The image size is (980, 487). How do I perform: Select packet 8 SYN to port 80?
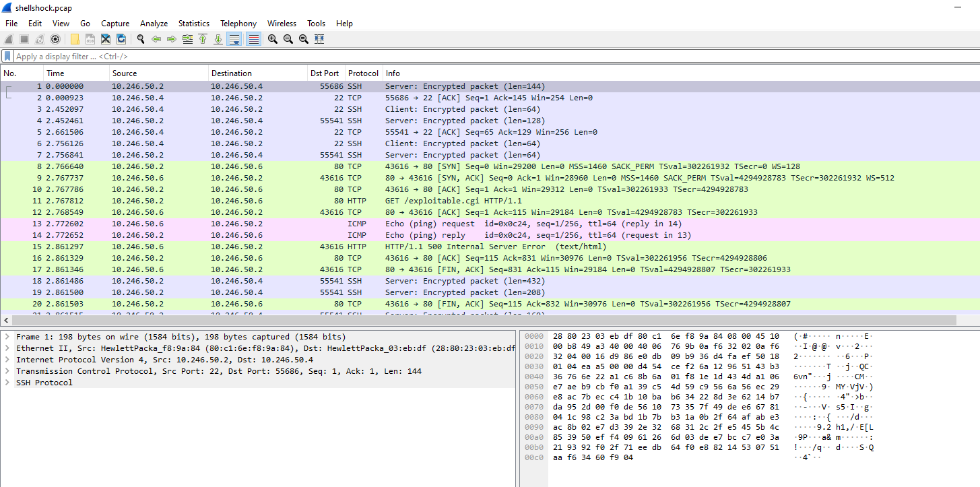coord(490,166)
